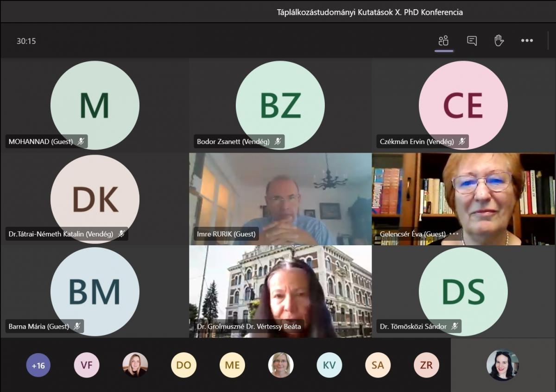The image size is (556, 392).
Task: Raise your hand in the meeting
Action: 499,41
